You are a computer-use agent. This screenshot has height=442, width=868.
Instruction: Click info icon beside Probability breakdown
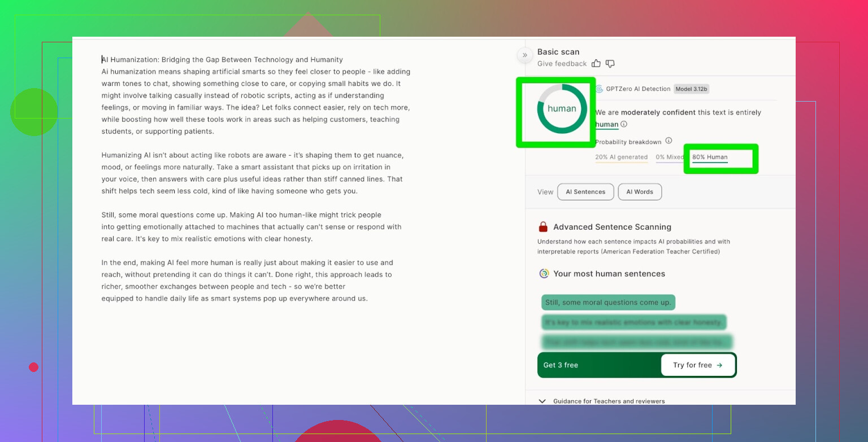click(669, 141)
